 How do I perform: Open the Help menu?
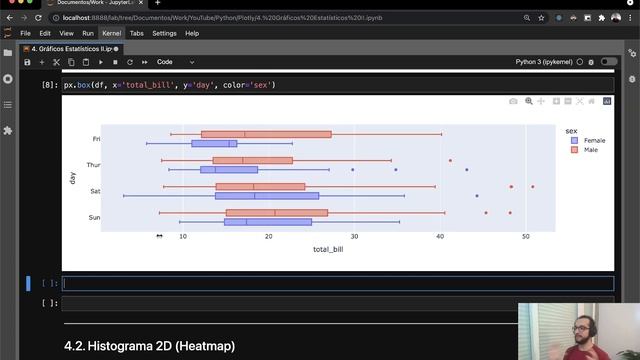192,33
